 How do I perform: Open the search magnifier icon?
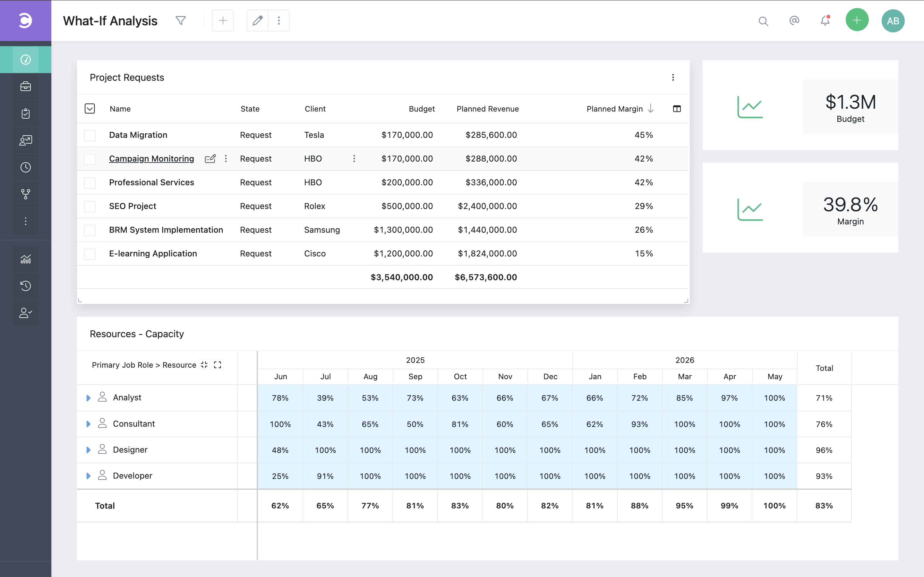pos(763,21)
